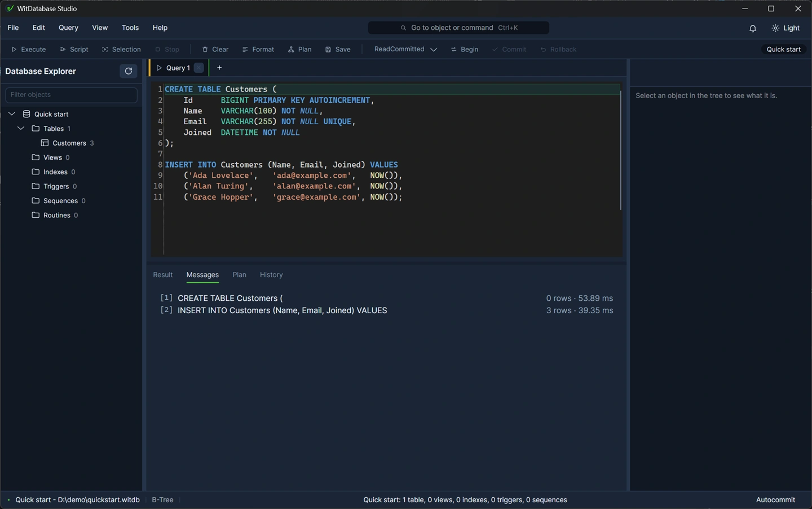Run the query as Script
This screenshot has height=509, width=812.
coord(74,49)
